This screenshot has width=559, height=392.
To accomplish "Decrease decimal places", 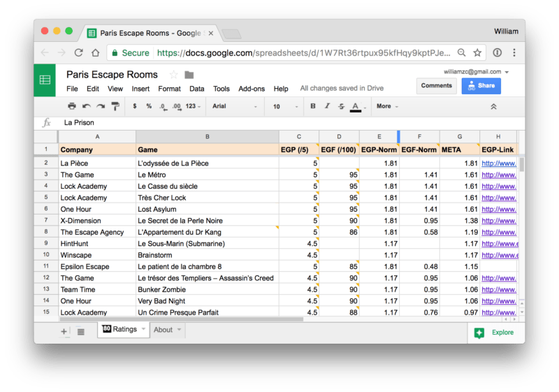I will pyautogui.click(x=163, y=106).
